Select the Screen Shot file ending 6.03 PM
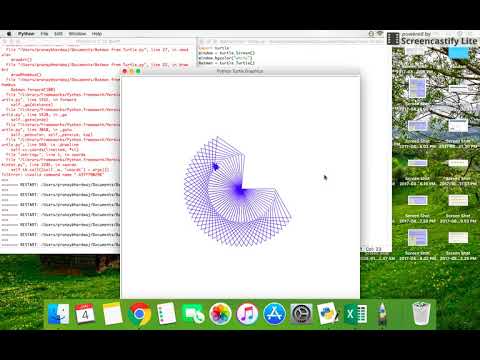This screenshot has width=480, height=360. 417,134
